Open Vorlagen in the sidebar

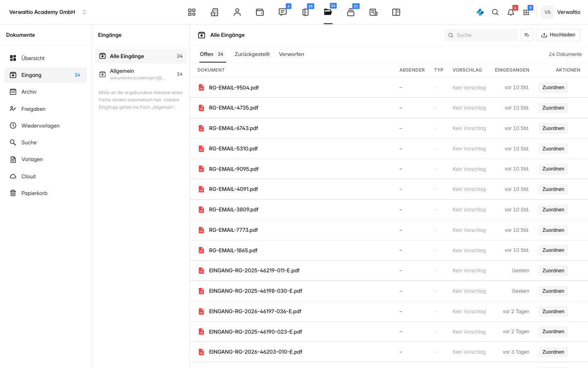tap(46, 159)
